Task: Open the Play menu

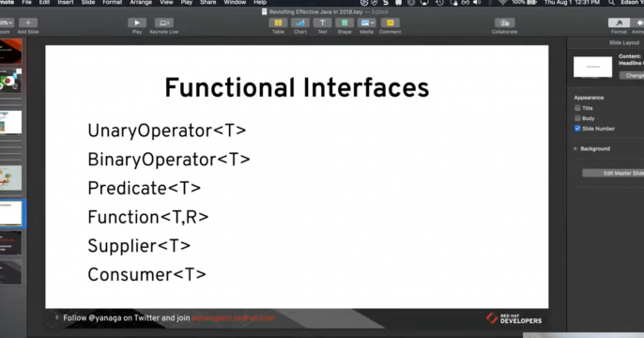Action: tap(187, 3)
